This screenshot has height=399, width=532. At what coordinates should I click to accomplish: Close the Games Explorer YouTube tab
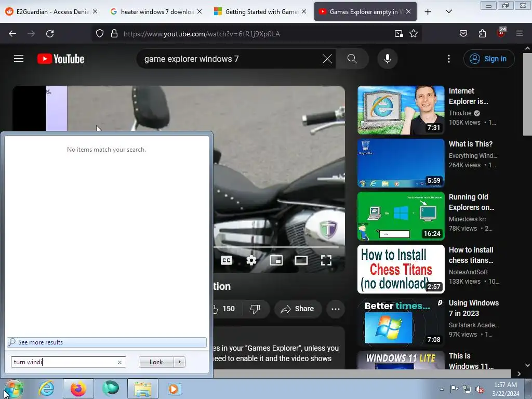[408, 12]
